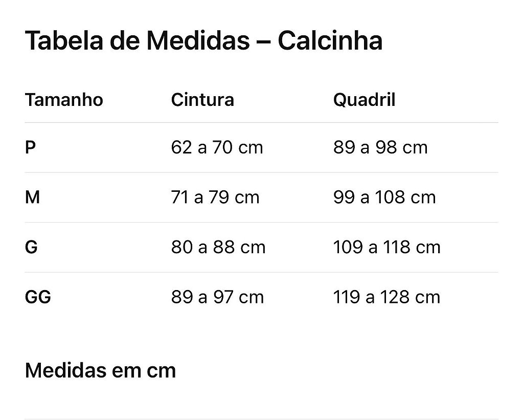Select the 'Cintura' column header
This screenshot has width=523, height=420.
202,99
